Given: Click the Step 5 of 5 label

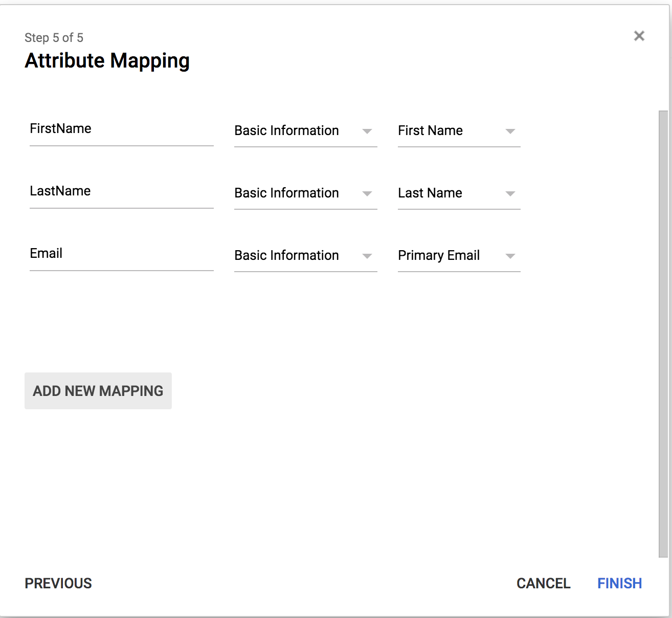Looking at the screenshot, I should [54, 38].
